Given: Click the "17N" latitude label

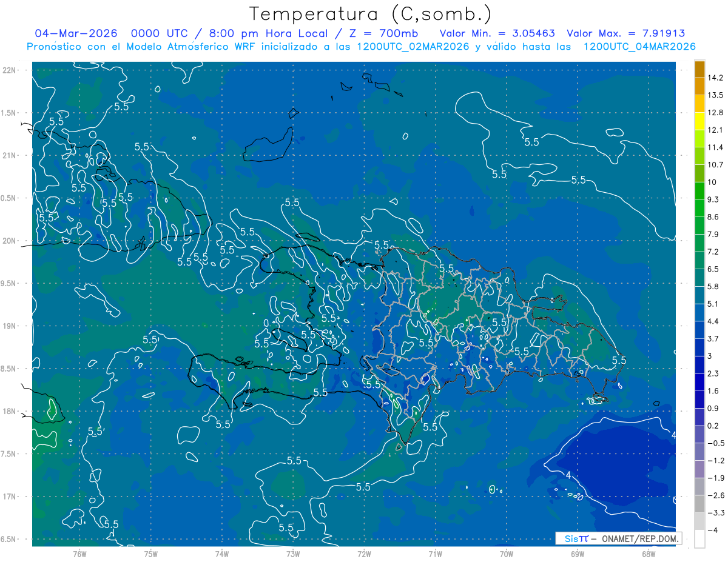Looking at the screenshot, I should point(10,497).
